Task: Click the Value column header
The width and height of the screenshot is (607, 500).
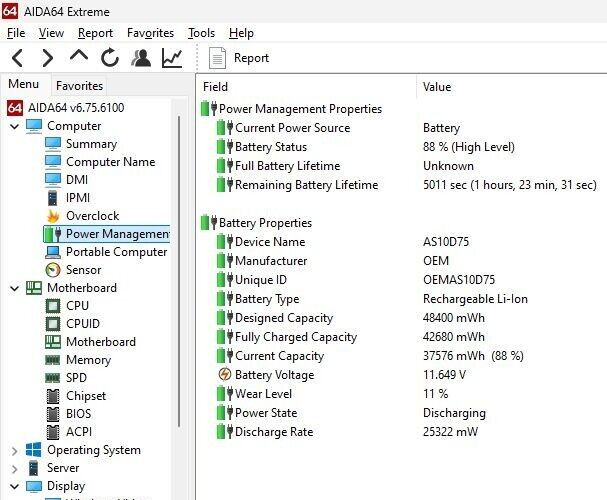Action: (512, 87)
